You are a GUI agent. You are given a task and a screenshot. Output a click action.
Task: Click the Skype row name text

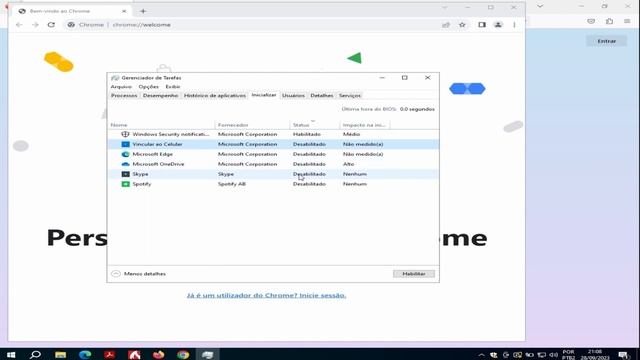point(140,174)
